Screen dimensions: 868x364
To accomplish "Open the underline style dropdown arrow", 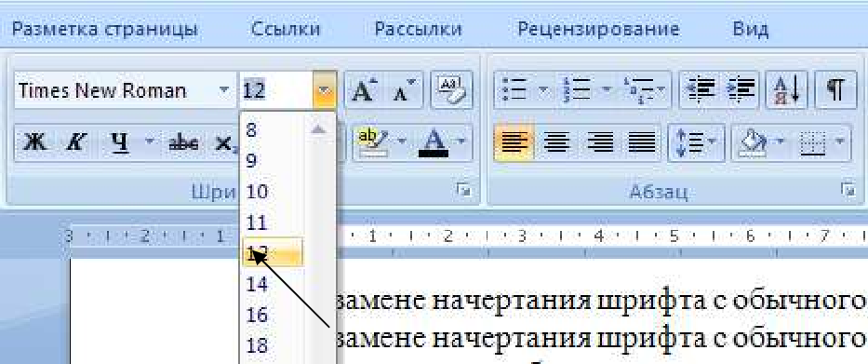I will coord(150,142).
